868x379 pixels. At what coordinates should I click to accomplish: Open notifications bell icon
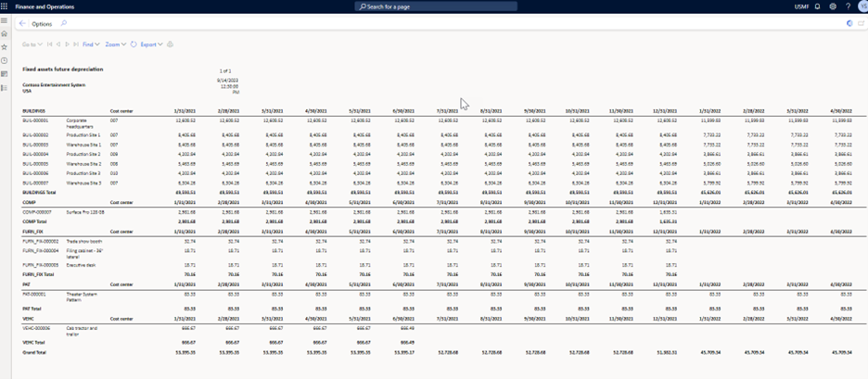click(817, 6)
